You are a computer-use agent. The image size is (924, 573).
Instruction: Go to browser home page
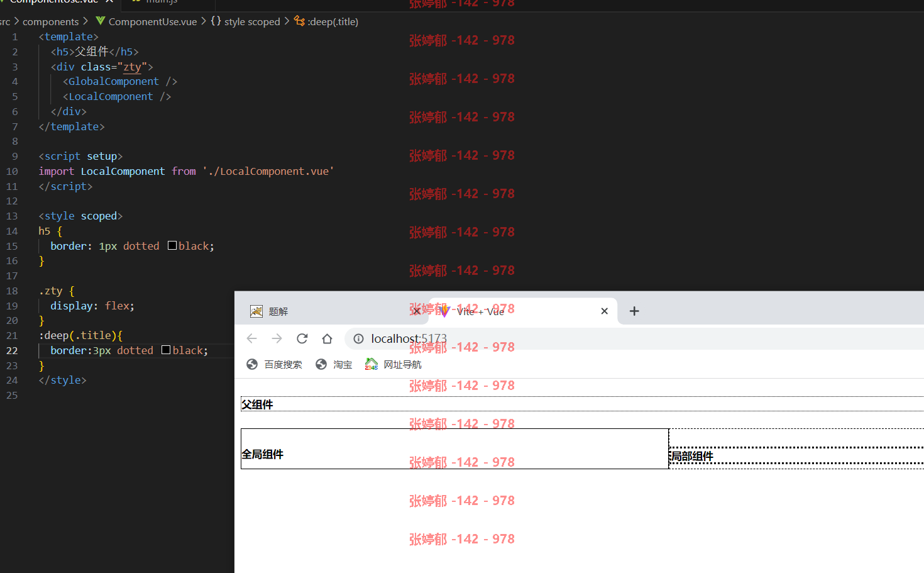pyautogui.click(x=327, y=338)
